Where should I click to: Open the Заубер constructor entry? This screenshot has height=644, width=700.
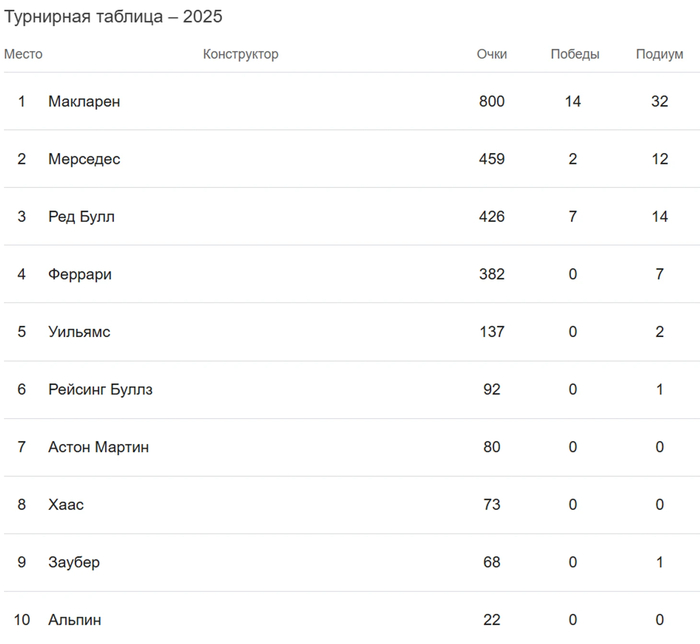(x=74, y=562)
